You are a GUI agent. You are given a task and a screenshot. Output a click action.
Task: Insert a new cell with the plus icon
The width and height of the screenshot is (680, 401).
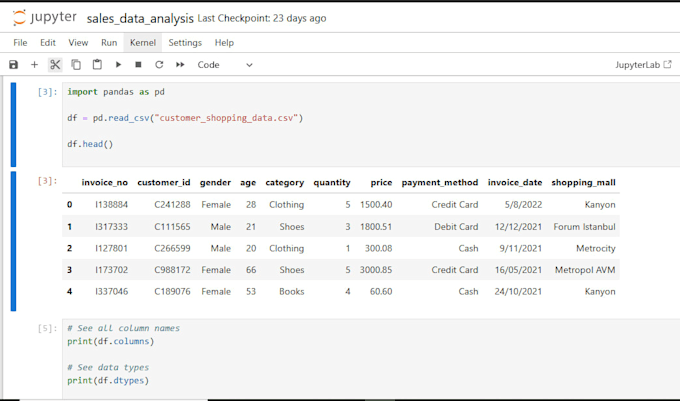(x=34, y=65)
